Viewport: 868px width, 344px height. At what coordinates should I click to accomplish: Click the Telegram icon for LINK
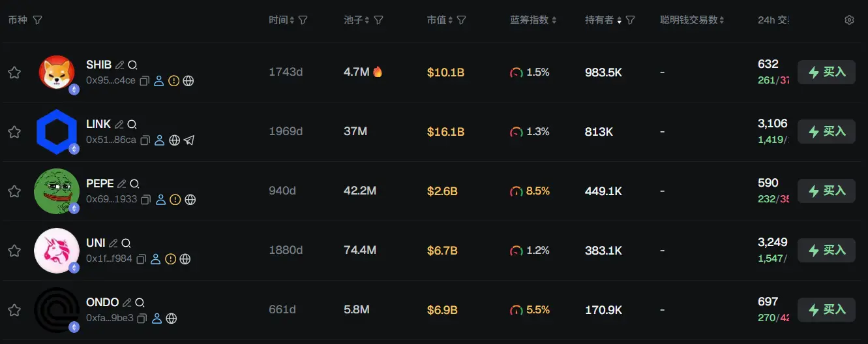tap(189, 140)
